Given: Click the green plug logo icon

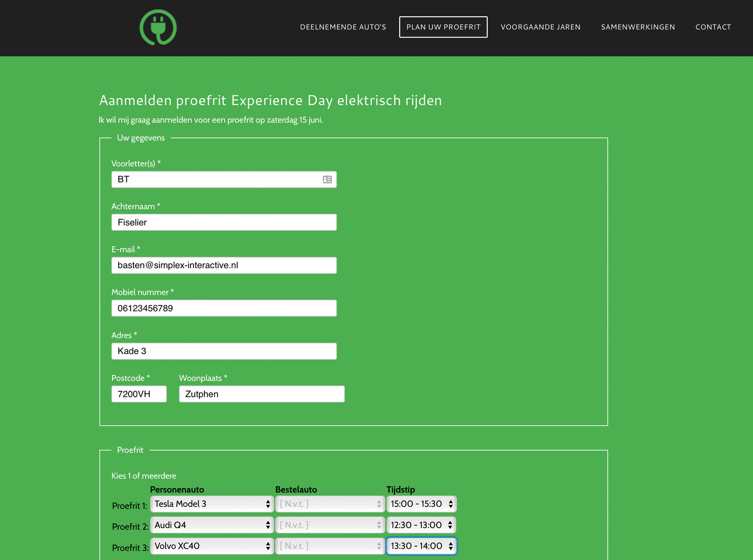Looking at the screenshot, I should tap(158, 27).
